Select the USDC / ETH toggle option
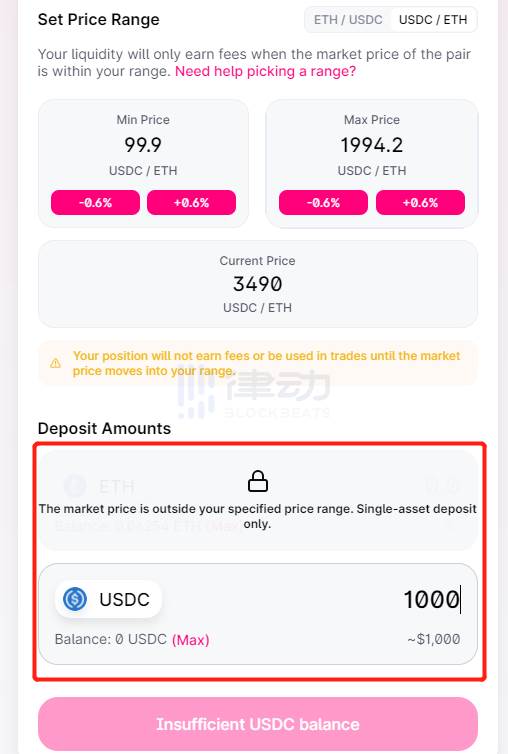508x754 pixels. click(433, 20)
